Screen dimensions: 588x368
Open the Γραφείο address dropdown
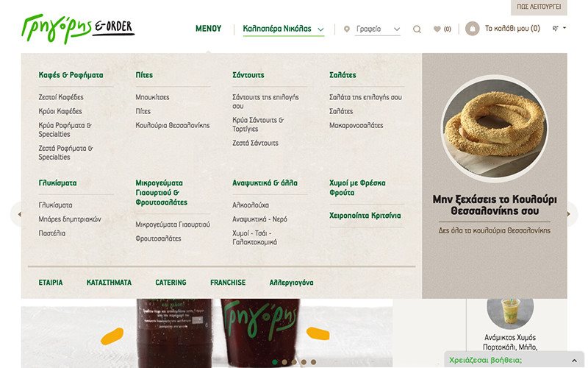click(378, 29)
